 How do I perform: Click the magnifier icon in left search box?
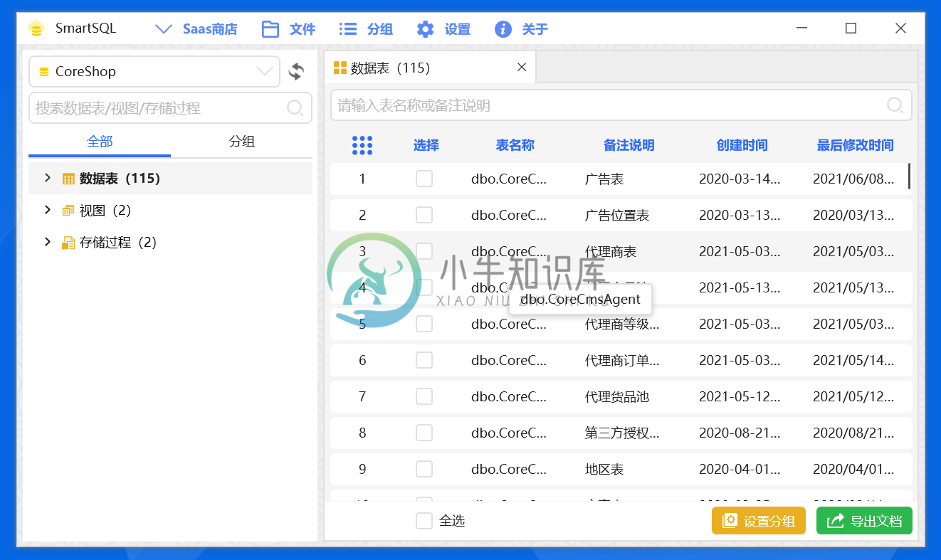click(x=295, y=108)
